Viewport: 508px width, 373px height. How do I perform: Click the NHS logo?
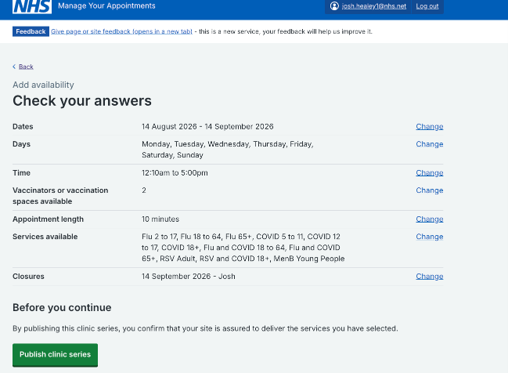pos(32,6)
